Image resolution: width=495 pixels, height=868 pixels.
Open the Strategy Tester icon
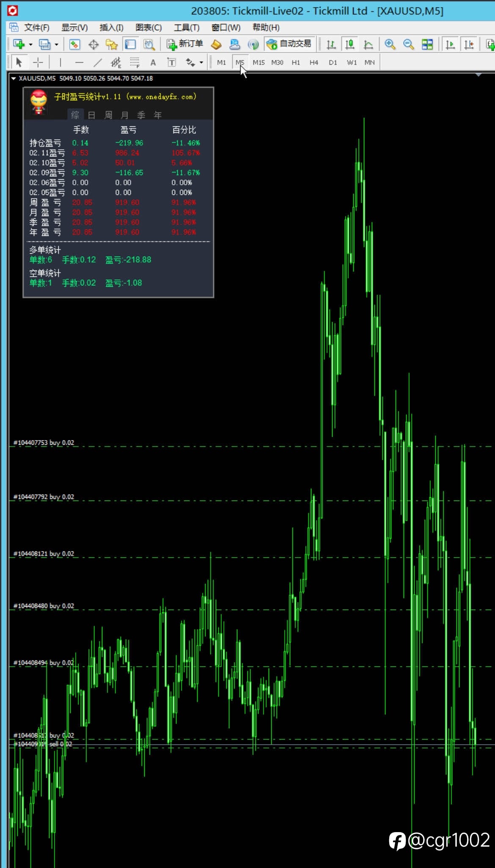click(x=149, y=44)
